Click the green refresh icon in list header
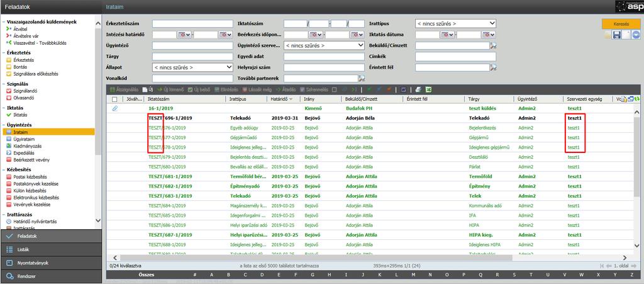The image size is (644, 284). coord(637,99)
